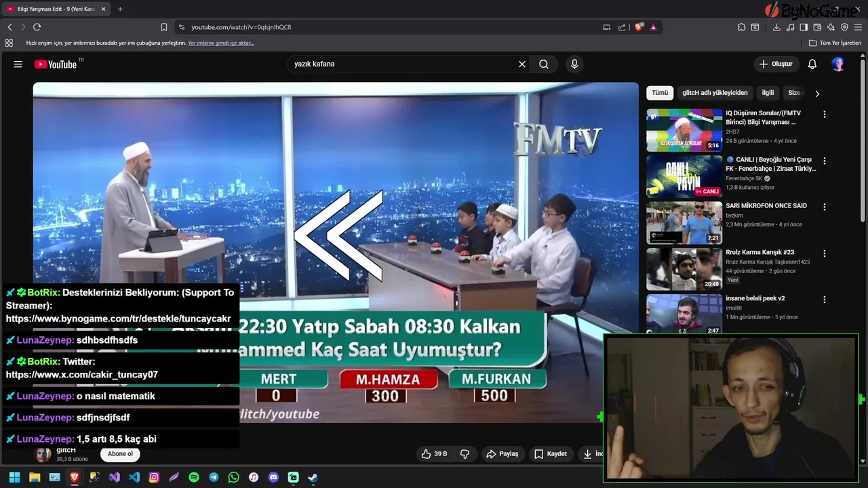The image size is (868, 488).
Task: Click the address bar URL
Action: (x=241, y=27)
